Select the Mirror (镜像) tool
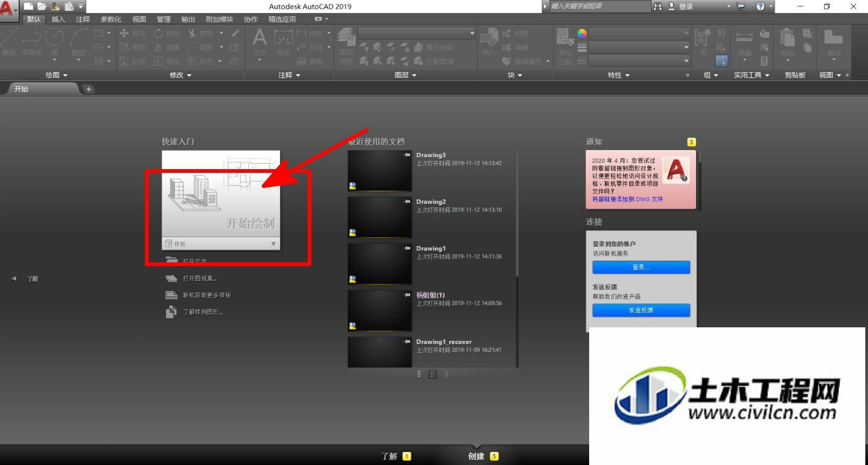The height and width of the screenshot is (465, 868). pyautogui.click(x=166, y=47)
